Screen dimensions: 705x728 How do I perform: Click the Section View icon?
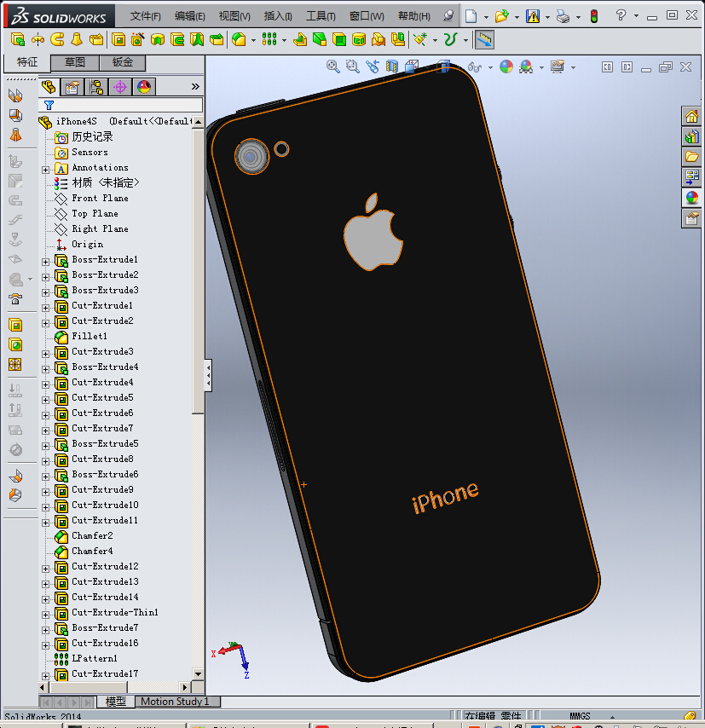[392, 66]
